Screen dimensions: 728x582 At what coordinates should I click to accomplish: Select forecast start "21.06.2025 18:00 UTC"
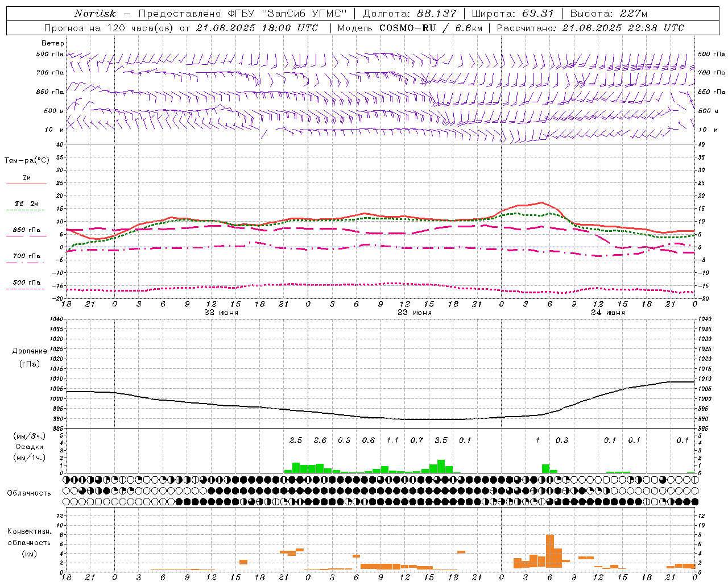click(x=257, y=28)
